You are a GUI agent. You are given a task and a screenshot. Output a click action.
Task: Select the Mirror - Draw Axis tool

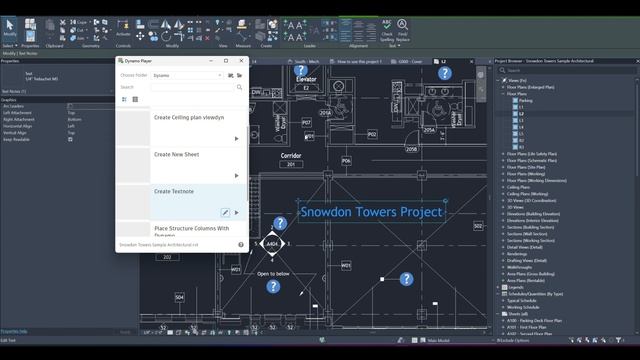(179, 24)
